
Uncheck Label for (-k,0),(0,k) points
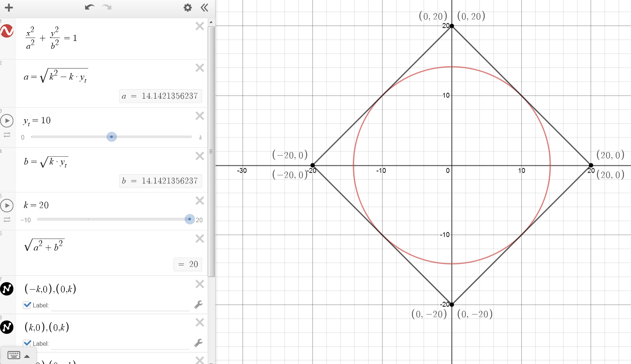coord(27,305)
